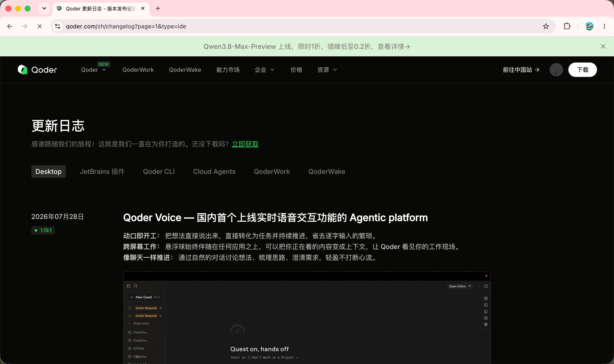Image resolution: width=614 pixels, height=364 pixels.
Task: Click the 1.19.1 version badge
Action: pos(43,230)
